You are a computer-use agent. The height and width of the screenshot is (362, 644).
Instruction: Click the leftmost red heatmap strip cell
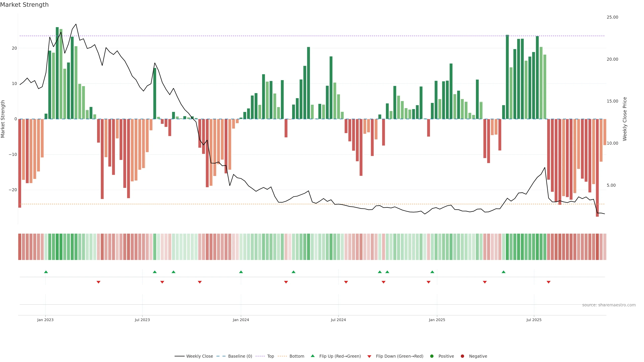pos(19,247)
